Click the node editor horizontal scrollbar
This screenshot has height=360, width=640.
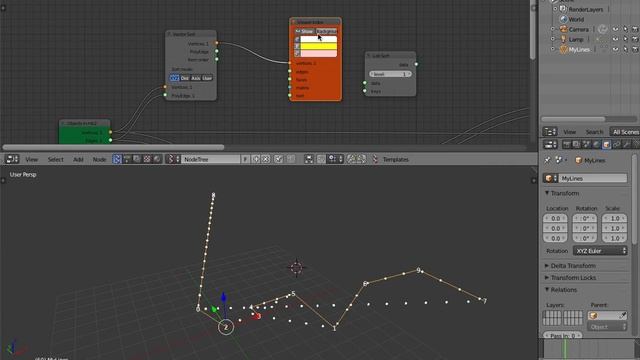113,147
